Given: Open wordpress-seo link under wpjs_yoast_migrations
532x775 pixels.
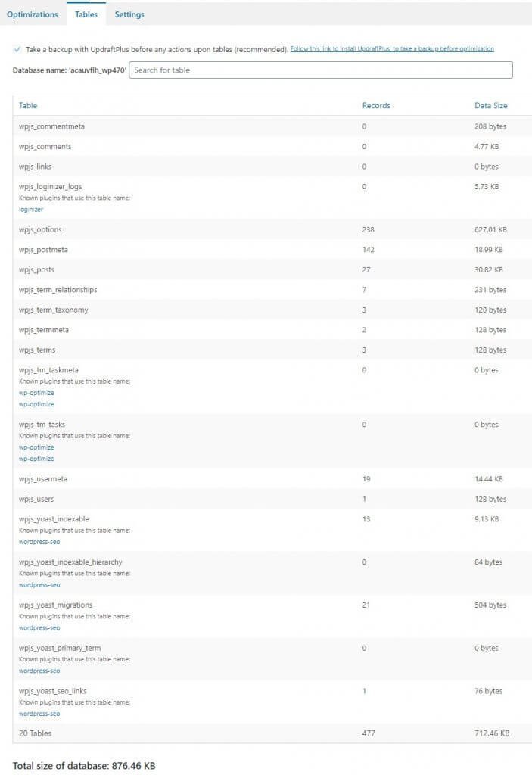Looking at the screenshot, I should 39,628.
